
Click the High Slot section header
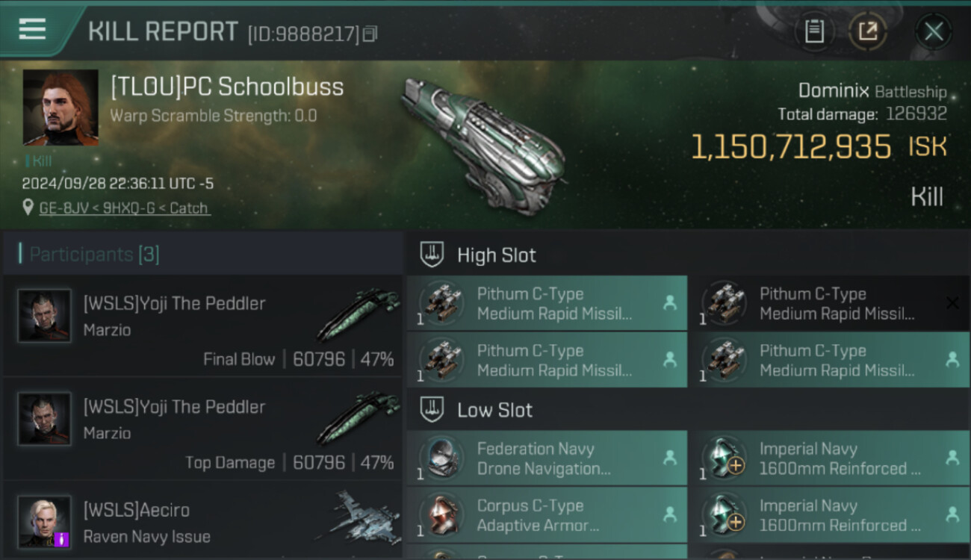pos(496,255)
